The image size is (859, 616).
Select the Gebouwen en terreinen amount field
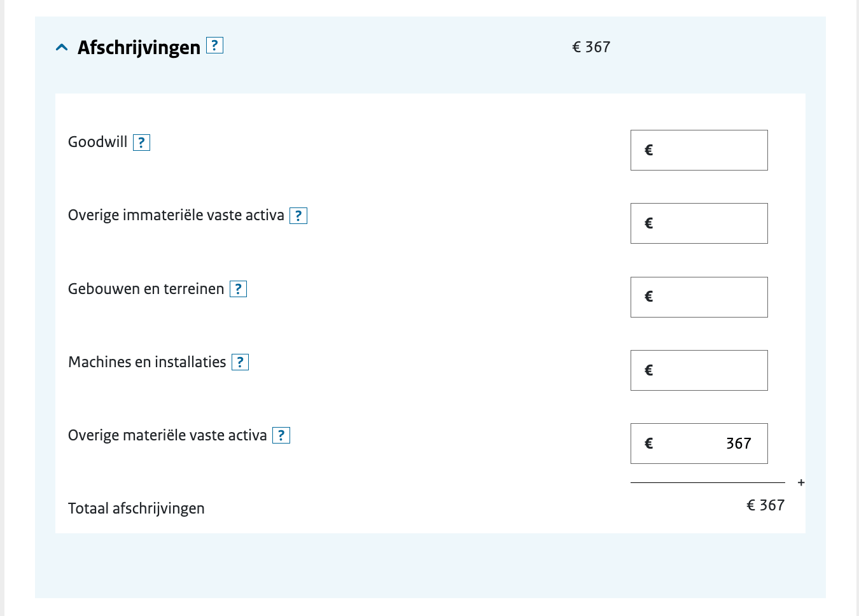[699, 297]
